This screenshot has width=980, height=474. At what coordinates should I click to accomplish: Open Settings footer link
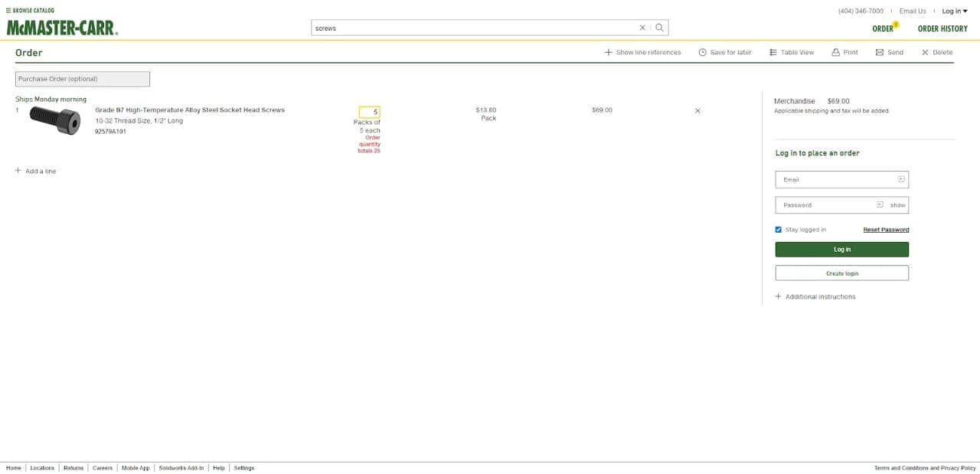point(244,468)
